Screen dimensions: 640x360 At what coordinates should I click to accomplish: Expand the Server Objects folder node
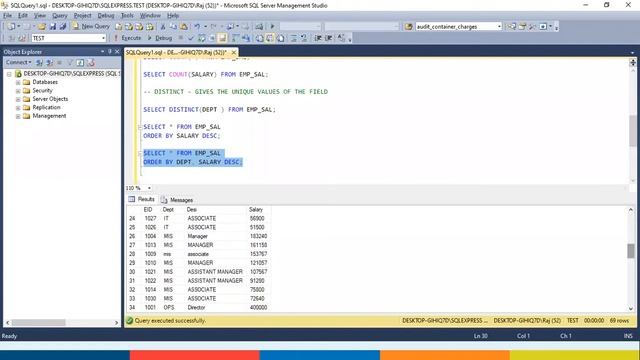point(18,99)
